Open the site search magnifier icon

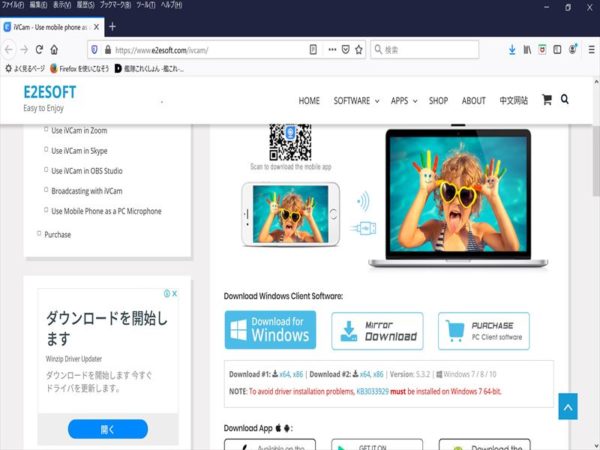pos(564,99)
